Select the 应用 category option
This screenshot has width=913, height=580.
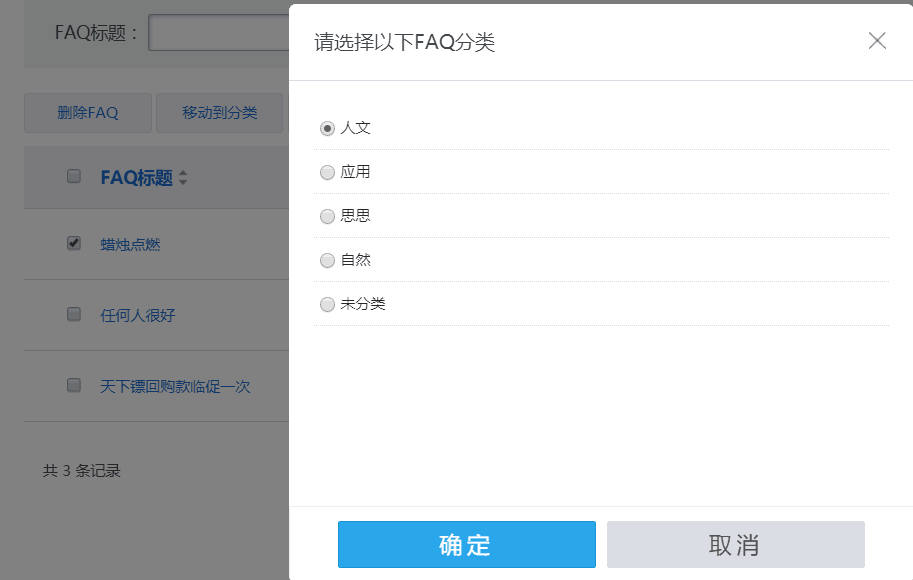(x=327, y=172)
